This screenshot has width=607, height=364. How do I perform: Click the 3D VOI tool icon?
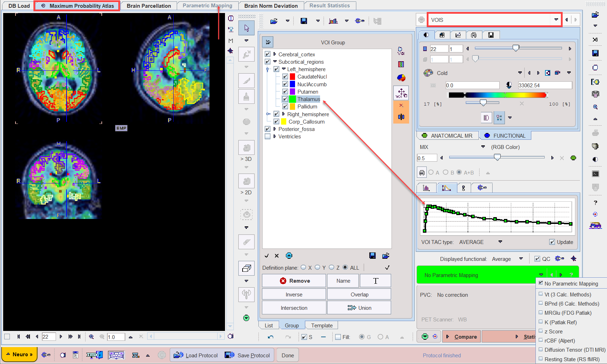click(x=246, y=148)
